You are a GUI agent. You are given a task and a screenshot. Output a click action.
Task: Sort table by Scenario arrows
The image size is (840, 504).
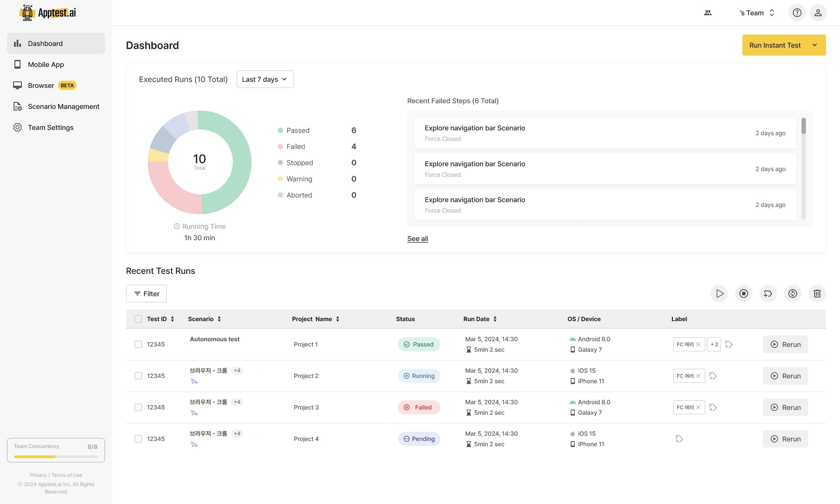click(219, 319)
